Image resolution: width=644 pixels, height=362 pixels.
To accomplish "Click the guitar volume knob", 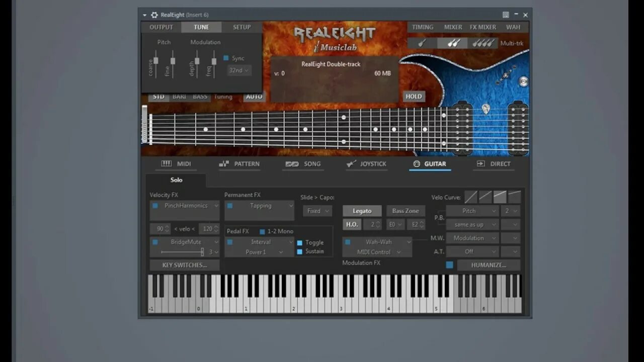I will (x=523, y=81).
